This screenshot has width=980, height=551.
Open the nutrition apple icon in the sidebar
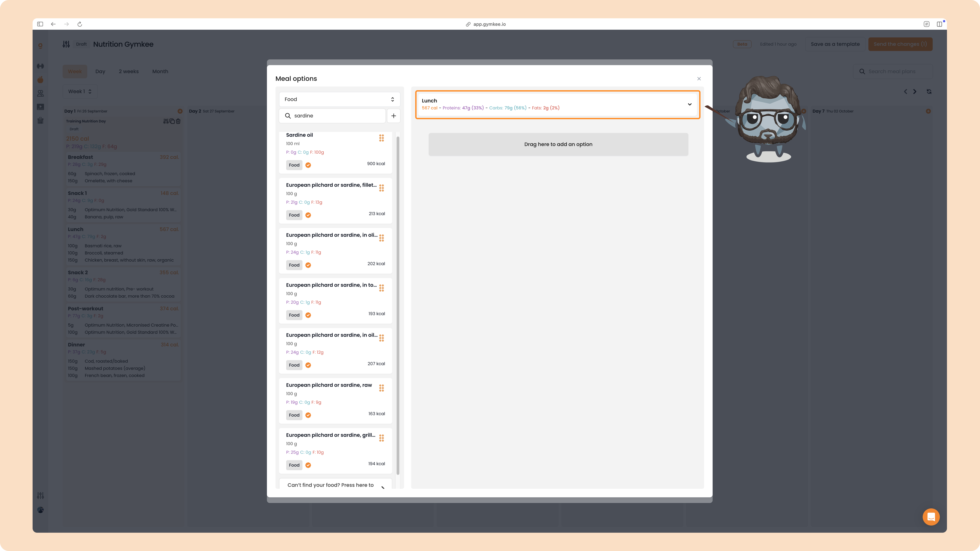(x=40, y=79)
